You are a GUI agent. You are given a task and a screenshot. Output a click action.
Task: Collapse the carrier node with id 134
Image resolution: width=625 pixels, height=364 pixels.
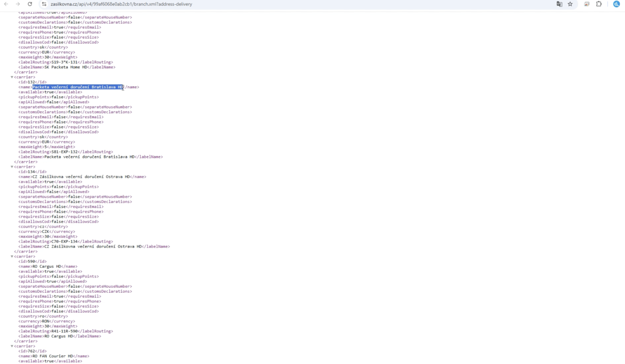click(x=12, y=167)
